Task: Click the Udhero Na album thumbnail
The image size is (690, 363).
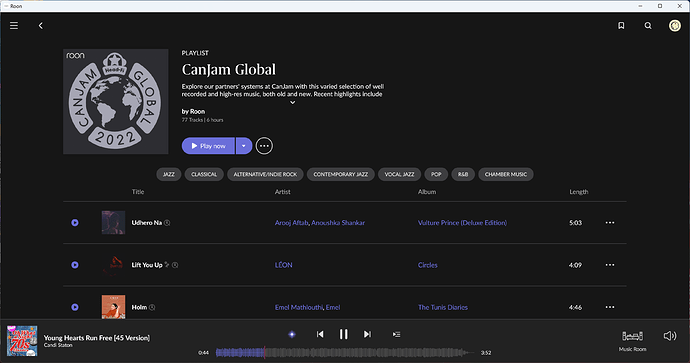Action: click(x=114, y=222)
